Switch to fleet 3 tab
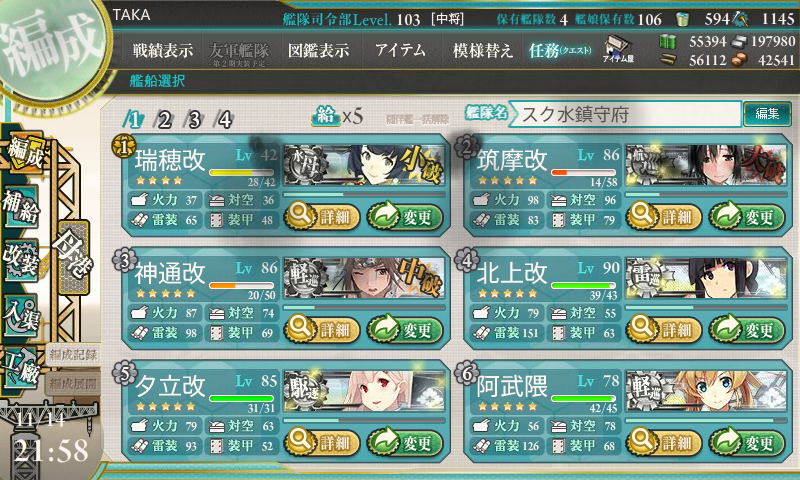Image resolution: width=800 pixels, height=480 pixels. (194, 120)
